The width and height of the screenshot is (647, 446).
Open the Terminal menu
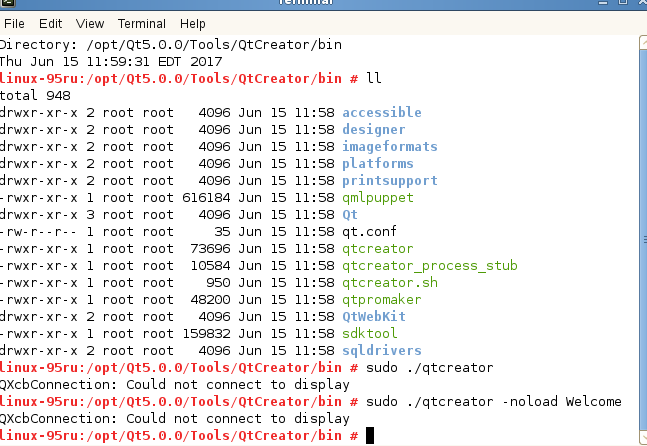pos(142,24)
